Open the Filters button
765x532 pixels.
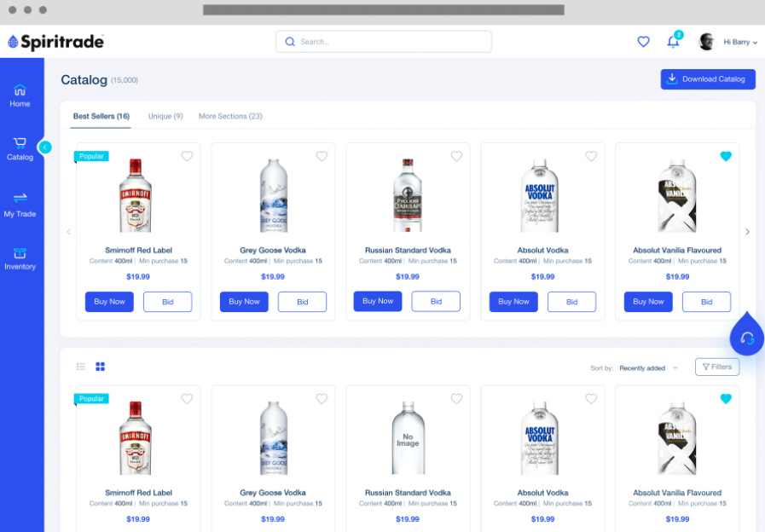tap(716, 367)
